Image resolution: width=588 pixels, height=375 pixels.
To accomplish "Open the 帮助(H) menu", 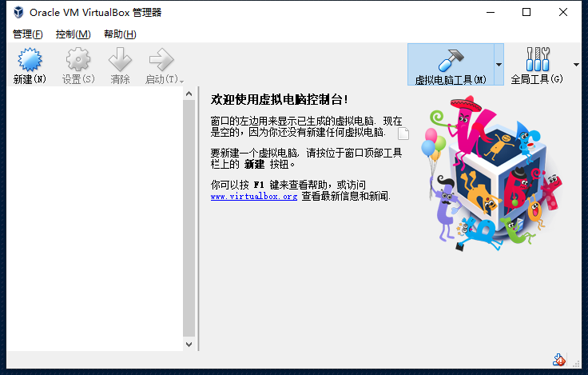I will click(120, 34).
